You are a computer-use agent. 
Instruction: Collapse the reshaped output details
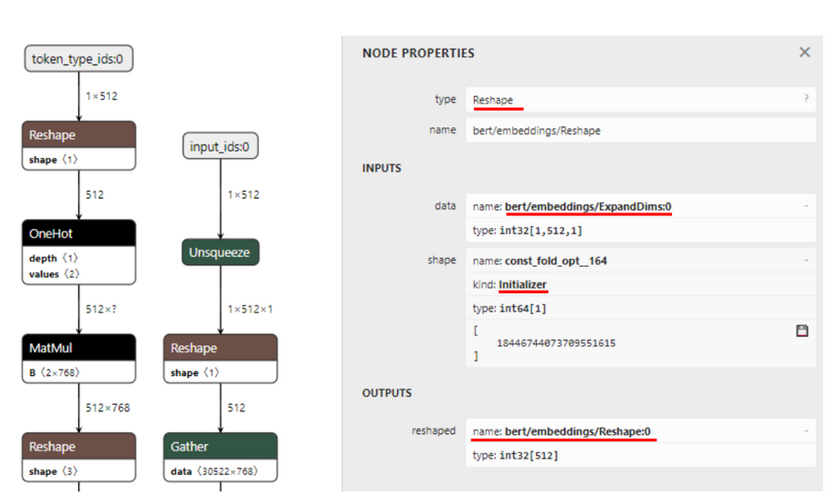tap(805, 431)
